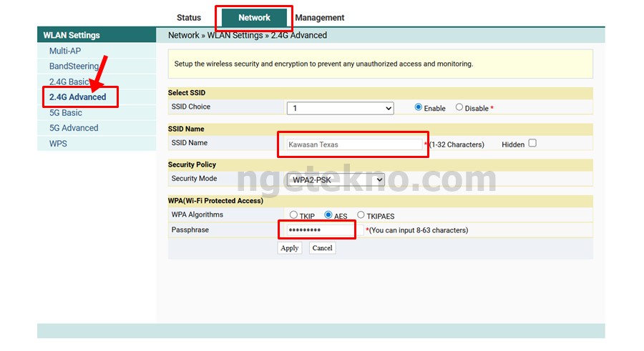The height and width of the screenshot is (351, 644).
Task: Open the Management tab
Action: tap(319, 18)
